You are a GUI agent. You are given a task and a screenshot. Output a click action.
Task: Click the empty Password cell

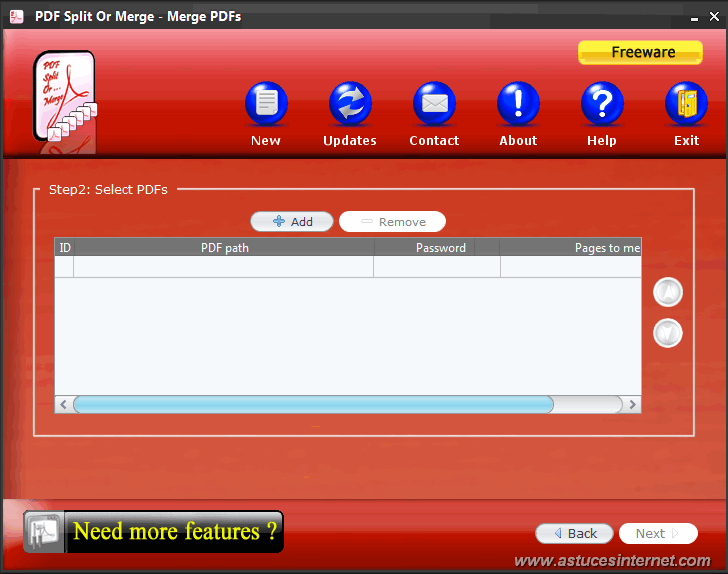pos(437,267)
